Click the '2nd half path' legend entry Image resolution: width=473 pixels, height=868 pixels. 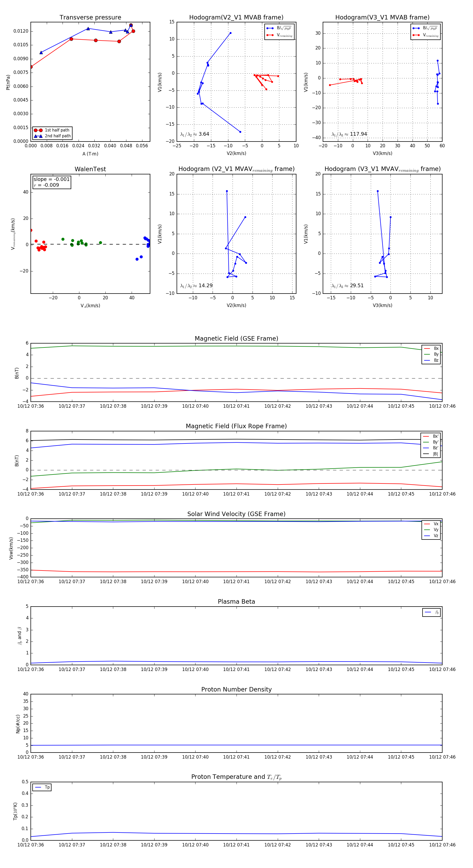(52, 136)
